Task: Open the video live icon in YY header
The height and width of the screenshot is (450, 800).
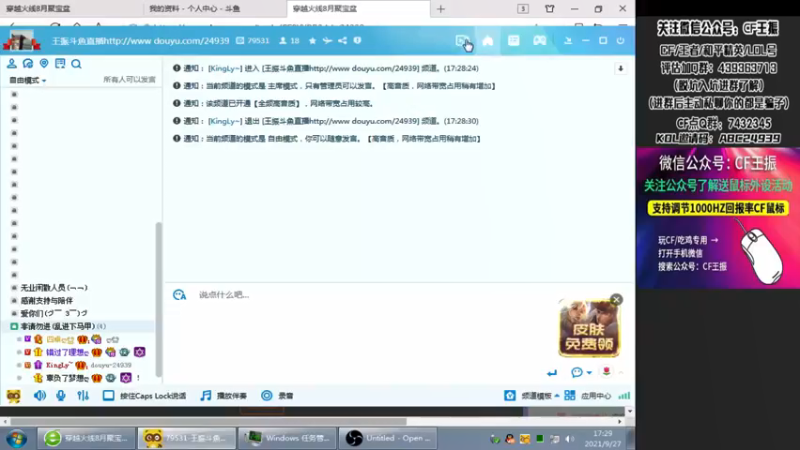Action: pyautogui.click(x=461, y=41)
